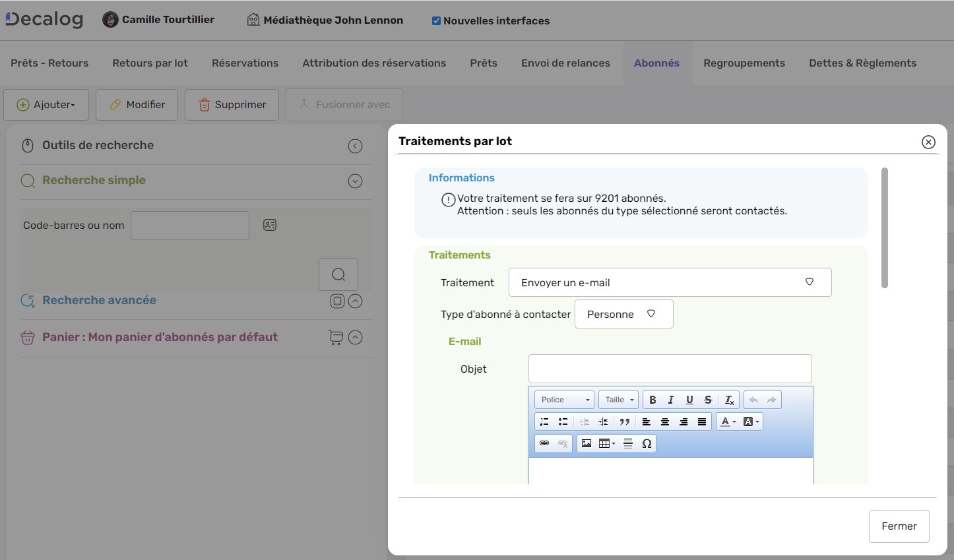The image size is (954, 560).
Task: Open the text color picker in the editor
Action: click(x=724, y=421)
